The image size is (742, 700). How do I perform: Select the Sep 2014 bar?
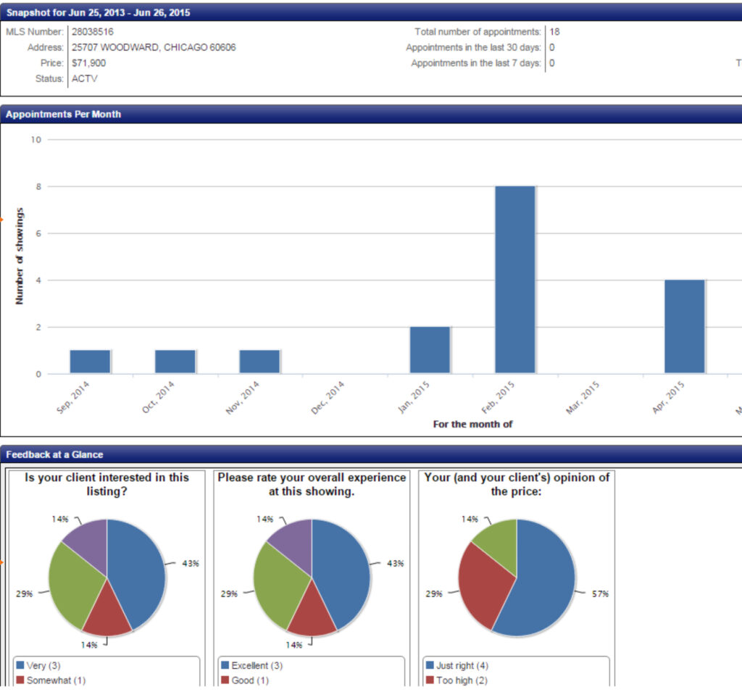[x=90, y=362]
